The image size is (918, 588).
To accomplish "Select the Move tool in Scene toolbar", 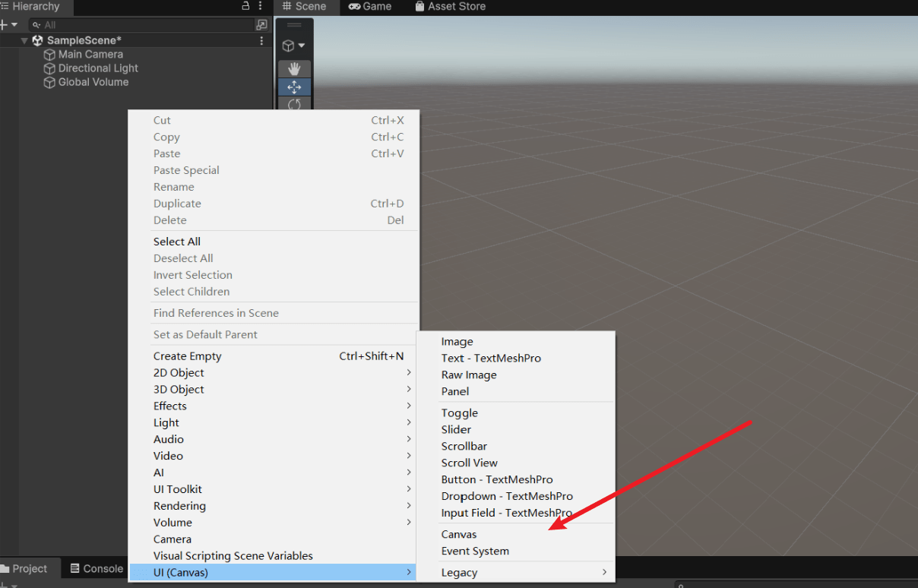I will coord(294,87).
